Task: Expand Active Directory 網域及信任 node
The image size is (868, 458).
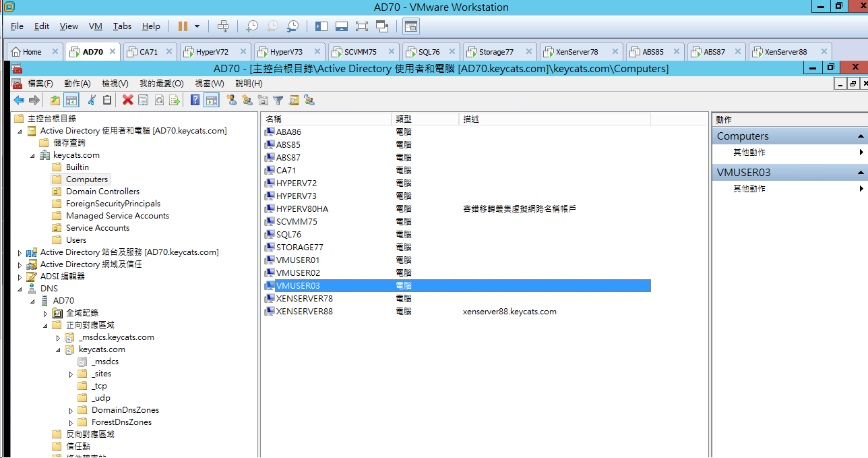Action: [x=20, y=264]
